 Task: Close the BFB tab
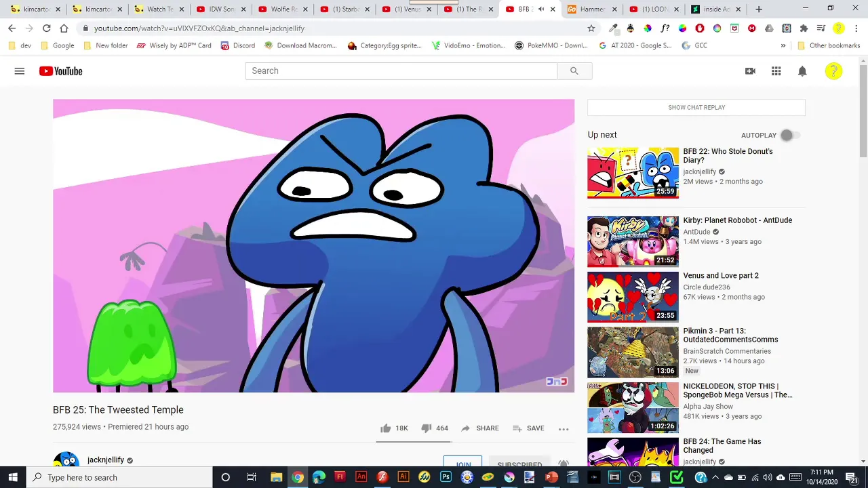[x=552, y=9]
